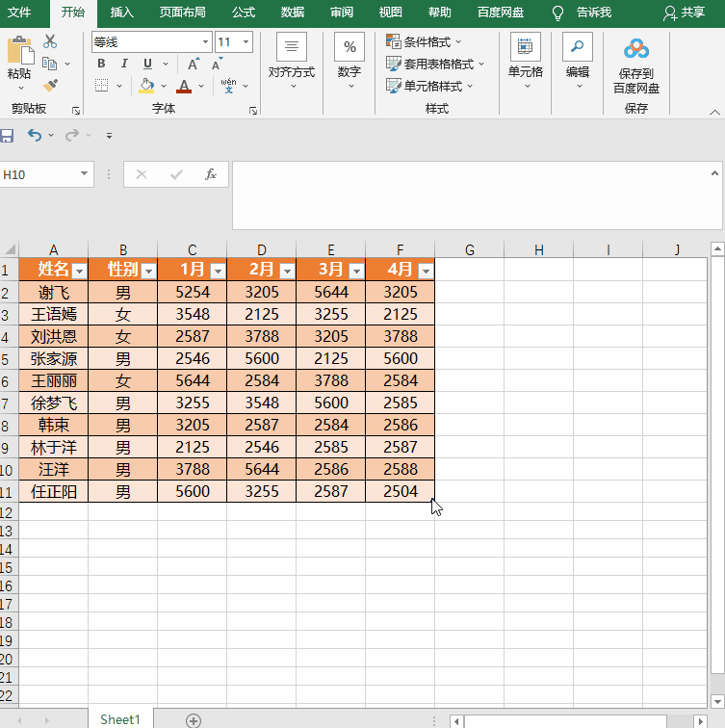Open the Borders icon in font group
Image resolution: width=725 pixels, height=728 pixels.
pyautogui.click(x=102, y=86)
